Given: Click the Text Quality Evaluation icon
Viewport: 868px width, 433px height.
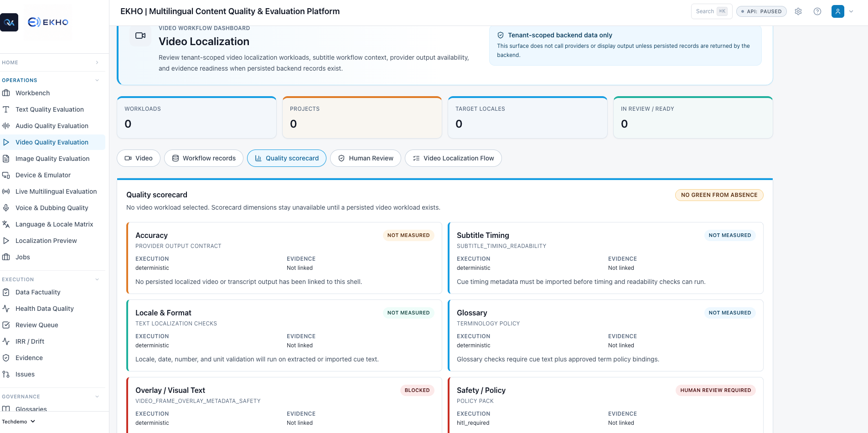Looking at the screenshot, I should pos(6,109).
